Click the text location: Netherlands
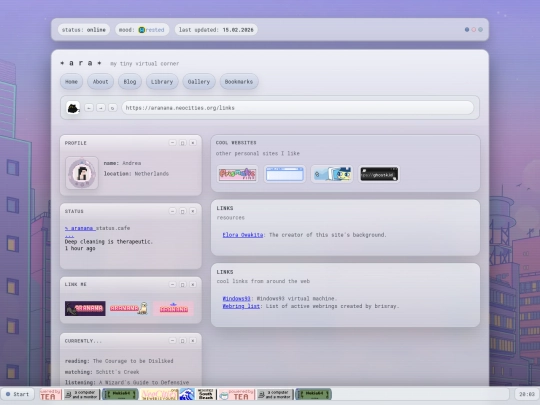Viewport: 540px width, 405px height. [x=136, y=174]
